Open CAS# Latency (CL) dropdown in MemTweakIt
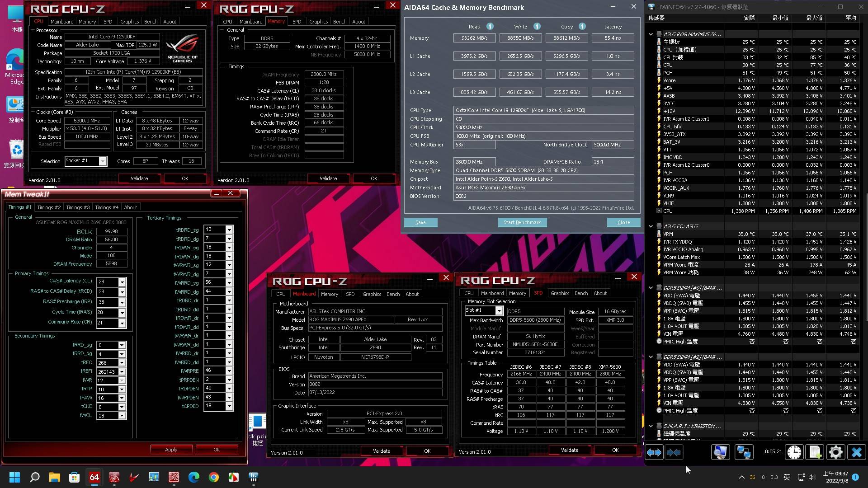868x488 pixels. coord(122,282)
